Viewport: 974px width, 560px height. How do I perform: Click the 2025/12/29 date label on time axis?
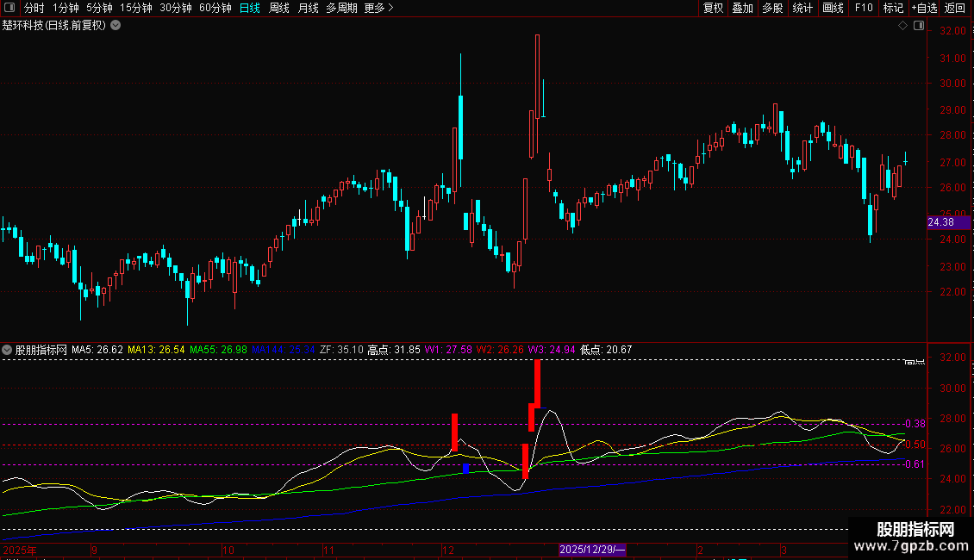(592, 550)
